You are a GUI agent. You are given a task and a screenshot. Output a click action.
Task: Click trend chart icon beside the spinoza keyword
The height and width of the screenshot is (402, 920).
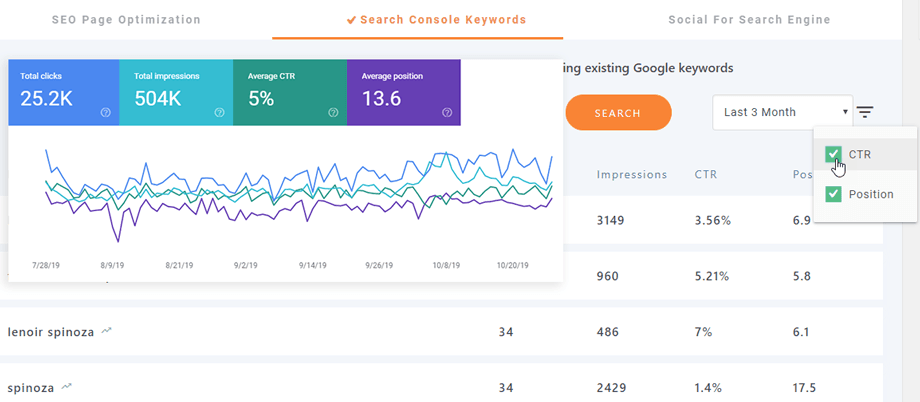67,386
